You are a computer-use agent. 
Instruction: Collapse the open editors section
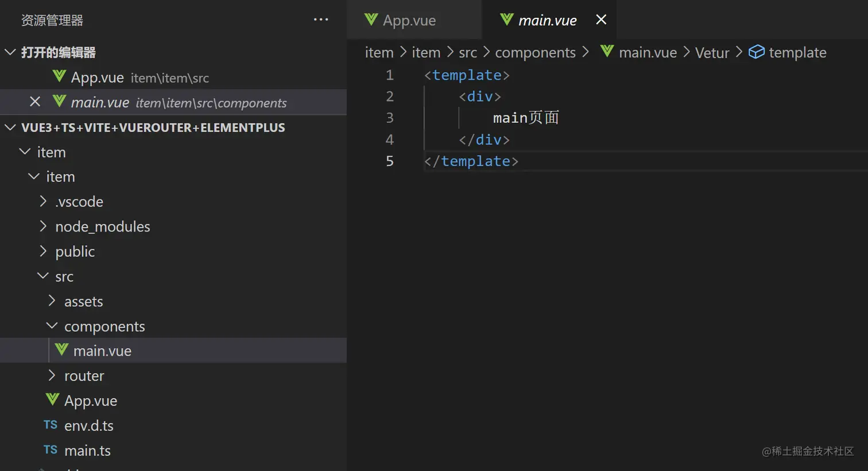click(x=10, y=52)
